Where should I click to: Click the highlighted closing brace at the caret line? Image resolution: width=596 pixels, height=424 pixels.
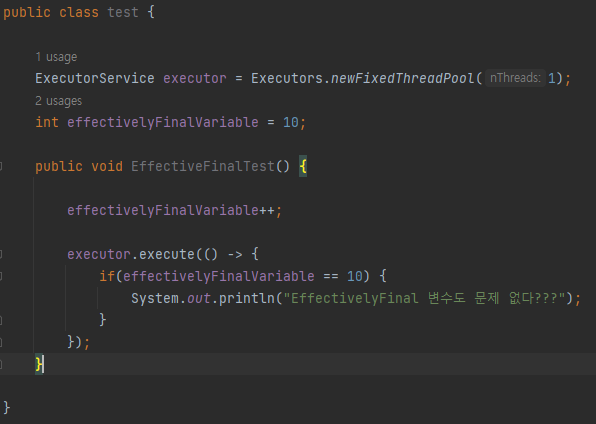click(x=39, y=364)
